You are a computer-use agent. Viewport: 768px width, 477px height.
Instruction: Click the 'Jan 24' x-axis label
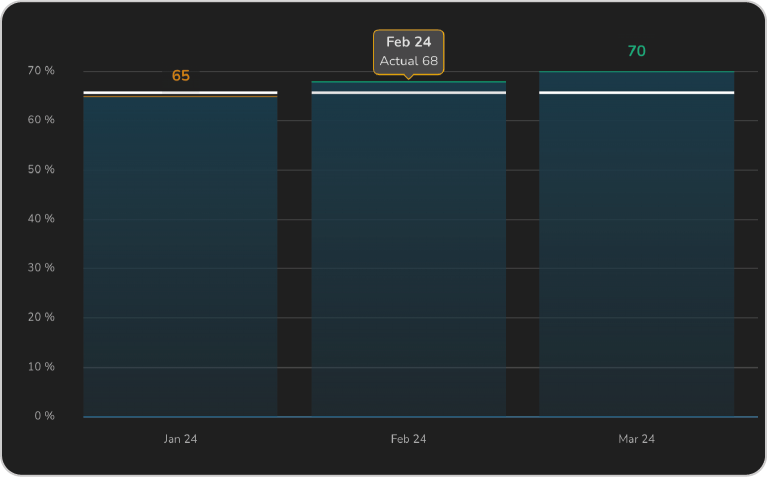[180, 439]
